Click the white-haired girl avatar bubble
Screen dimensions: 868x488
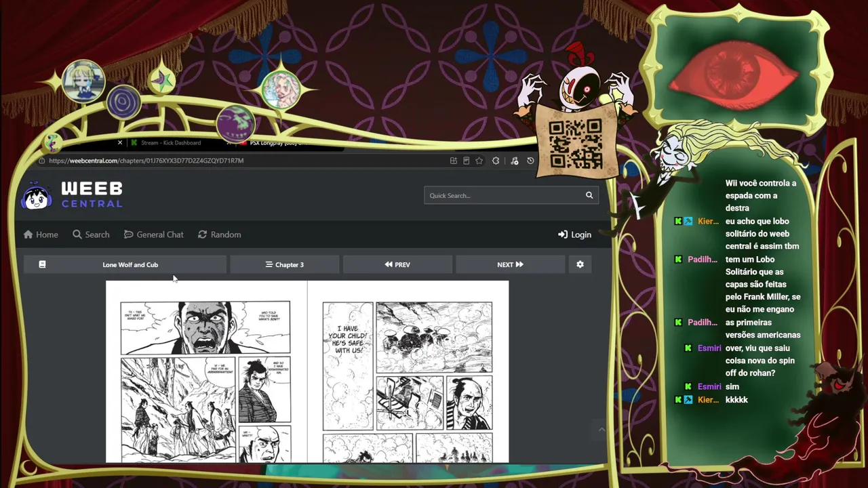pyautogui.click(x=281, y=90)
